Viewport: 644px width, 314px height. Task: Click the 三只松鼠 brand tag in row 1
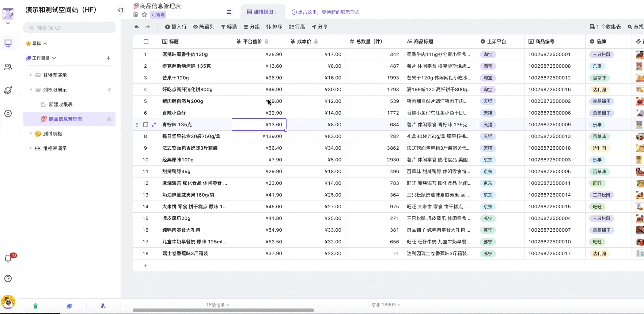tap(602, 55)
